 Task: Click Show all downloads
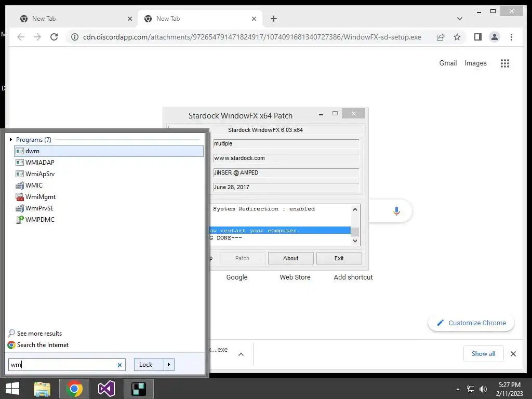coord(484,354)
